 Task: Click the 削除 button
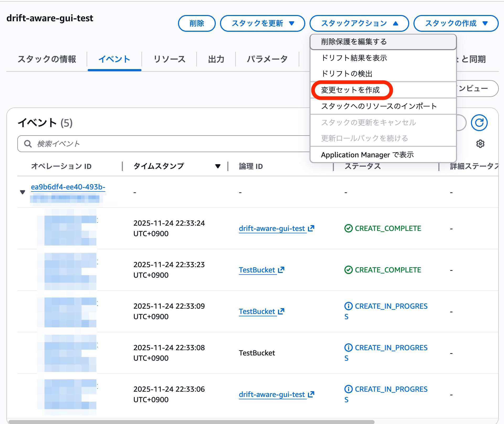point(197,23)
